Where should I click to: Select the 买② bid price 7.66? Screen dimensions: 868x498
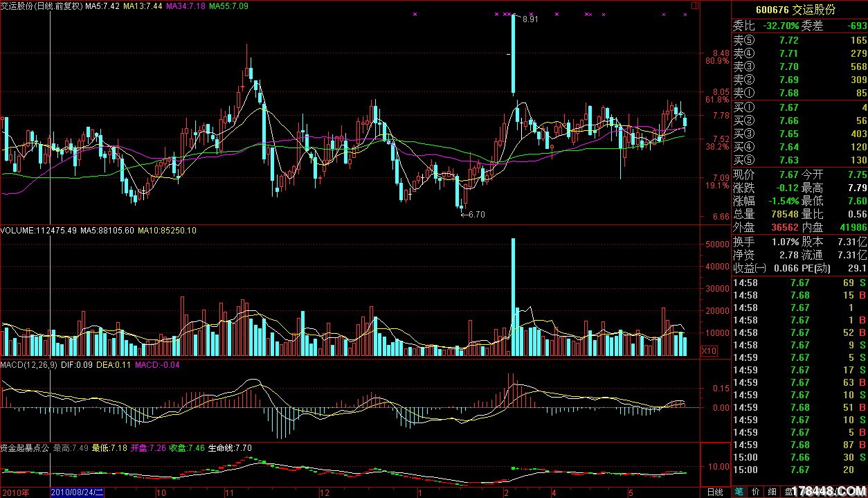click(x=789, y=121)
